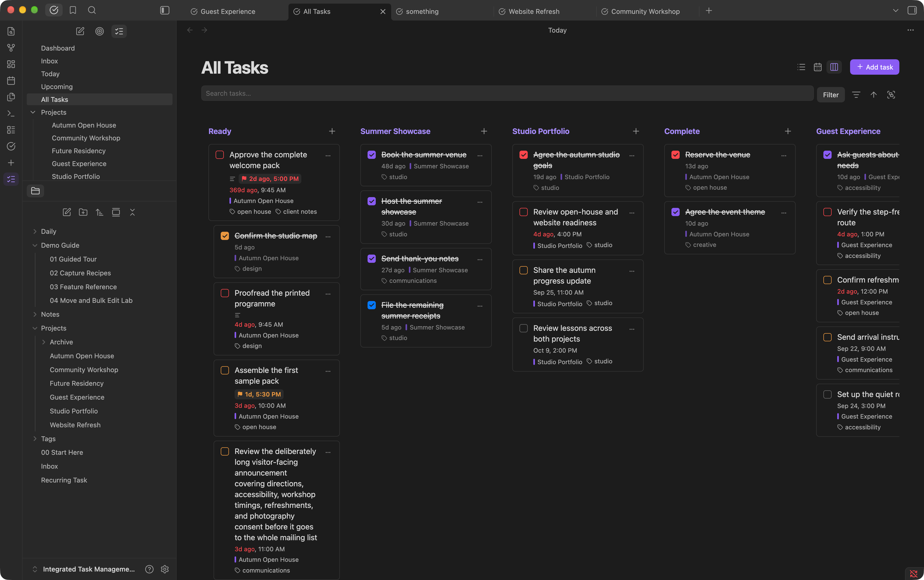The width and height of the screenshot is (924, 580).
Task: Add a card to Summer Showcase column
Action: point(484,131)
